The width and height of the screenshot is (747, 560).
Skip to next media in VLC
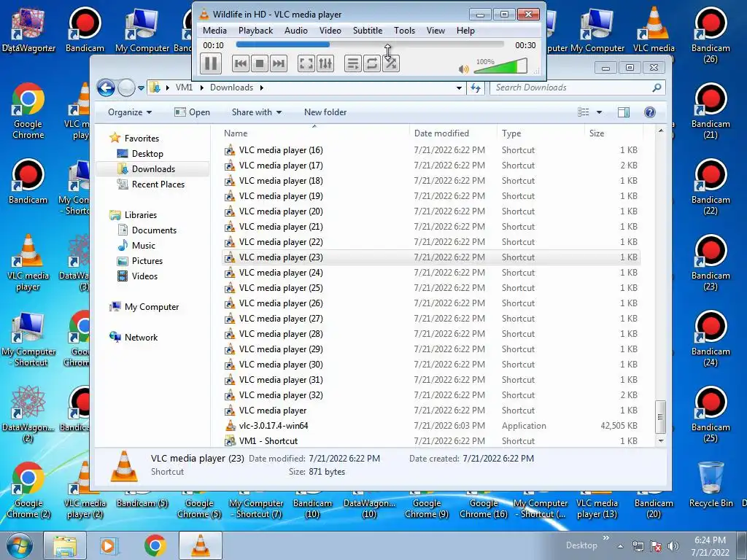tap(278, 63)
